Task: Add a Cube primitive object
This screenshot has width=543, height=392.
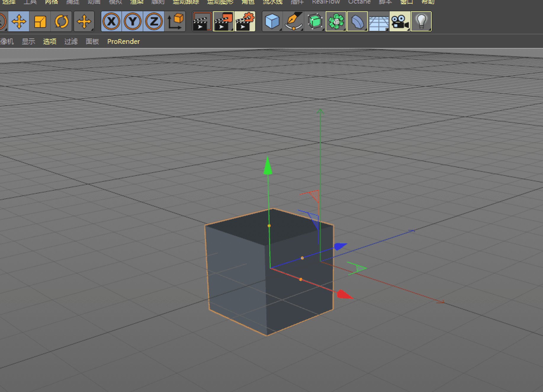Action: click(272, 21)
